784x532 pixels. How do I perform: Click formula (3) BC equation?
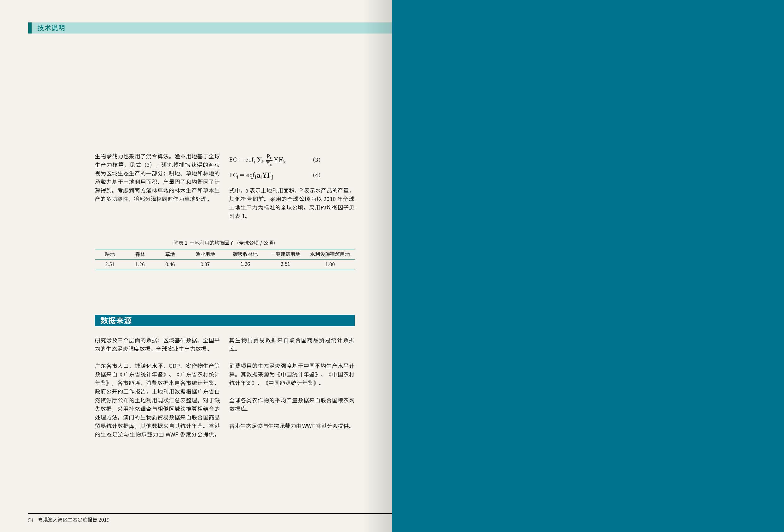click(257, 160)
